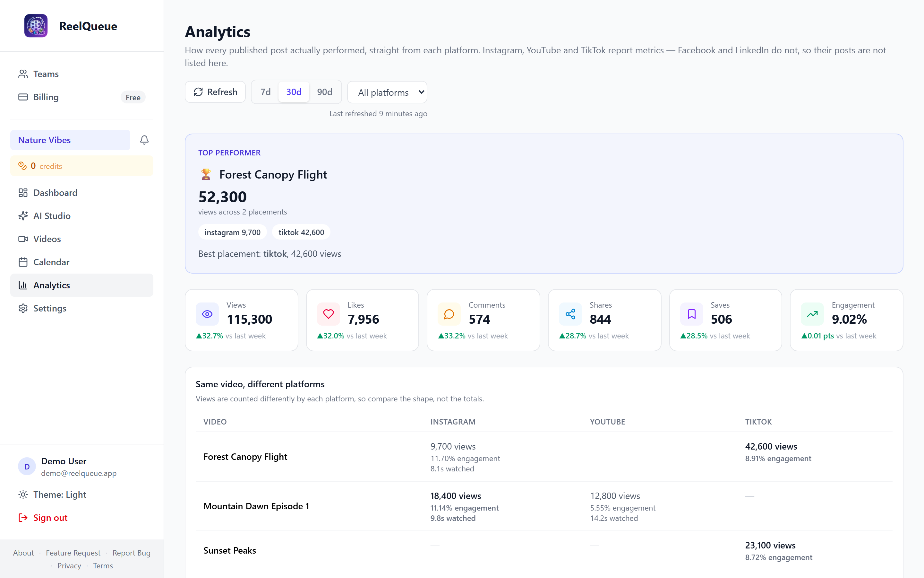The height and width of the screenshot is (578, 924).
Task: Go to AI Studio page
Action: pos(82,215)
